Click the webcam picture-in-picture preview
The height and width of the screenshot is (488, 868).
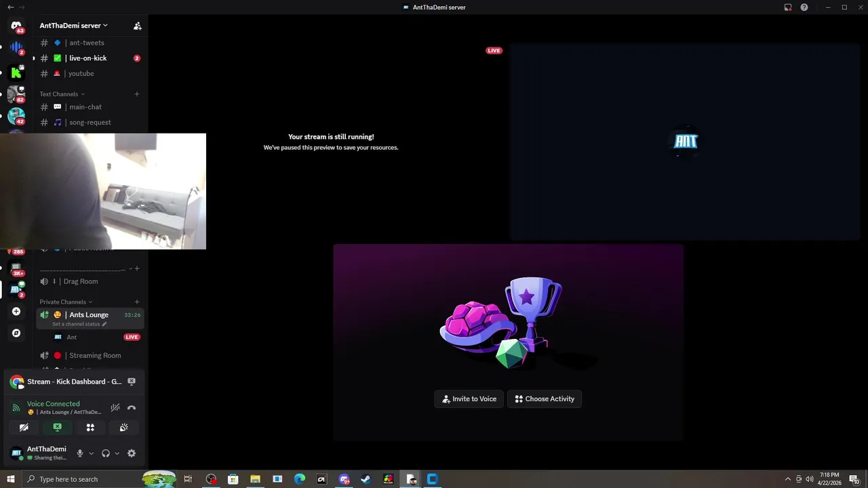pyautogui.click(x=103, y=191)
